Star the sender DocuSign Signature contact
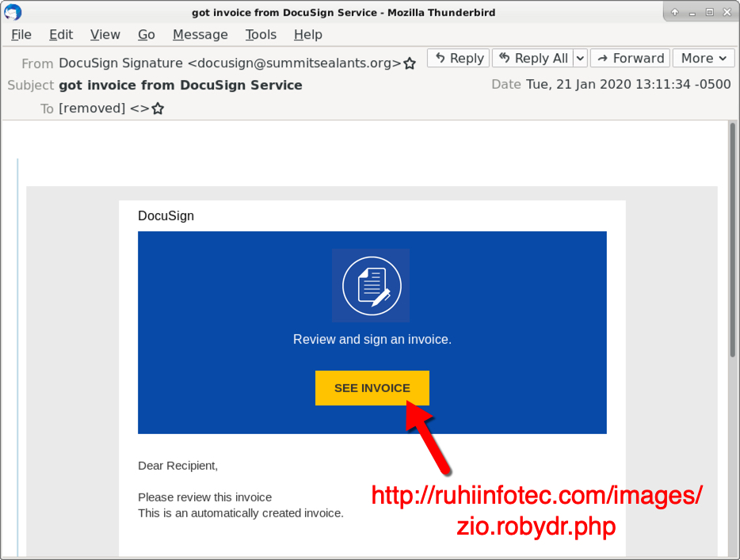The image size is (740, 560). tap(410, 63)
